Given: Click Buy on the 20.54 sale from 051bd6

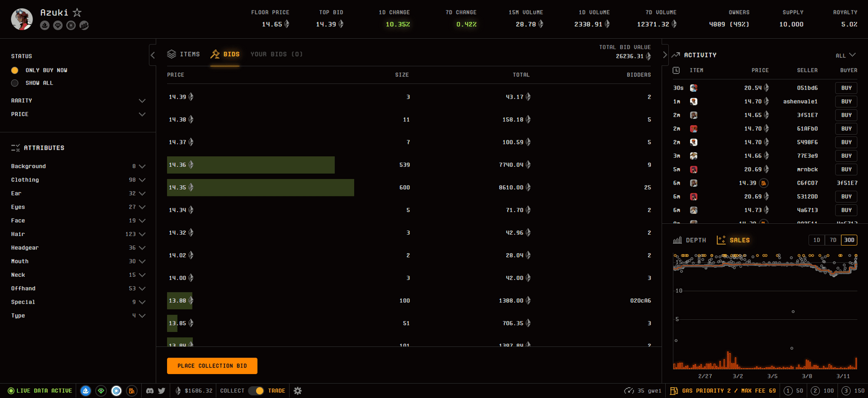Looking at the screenshot, I should (x=846, y=88).
